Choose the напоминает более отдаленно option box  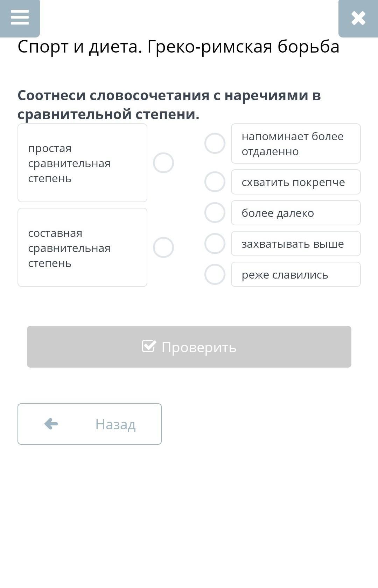tap(296, 144)
